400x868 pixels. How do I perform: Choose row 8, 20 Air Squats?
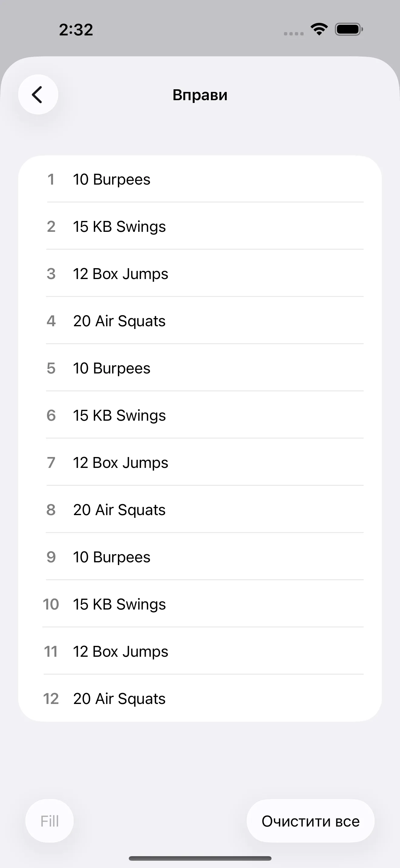coord(200,509)
